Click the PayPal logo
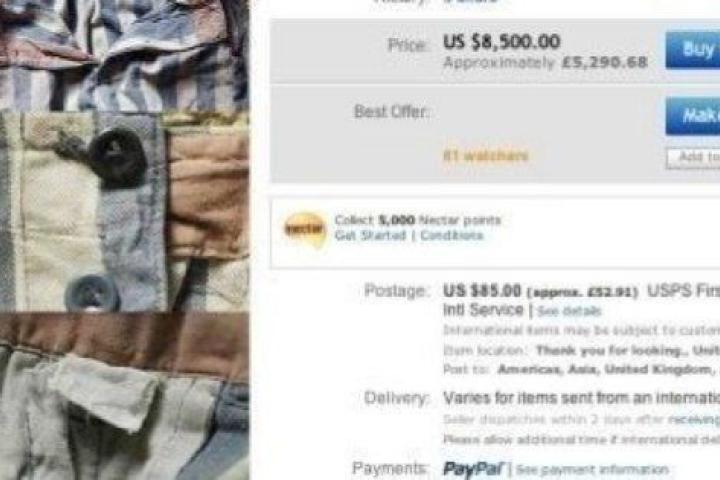This screenshot has height=480, width=720. click(x=473, y=469)
